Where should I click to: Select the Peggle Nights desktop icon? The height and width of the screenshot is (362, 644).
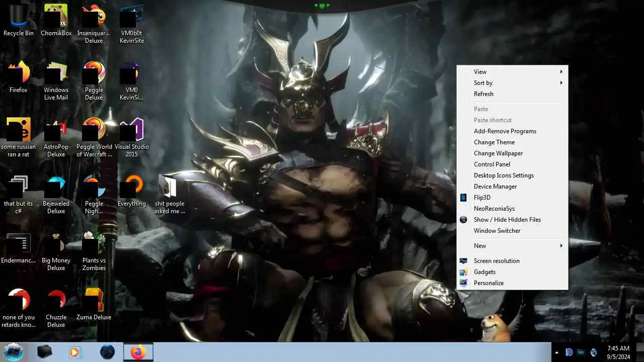pos(94,194)
